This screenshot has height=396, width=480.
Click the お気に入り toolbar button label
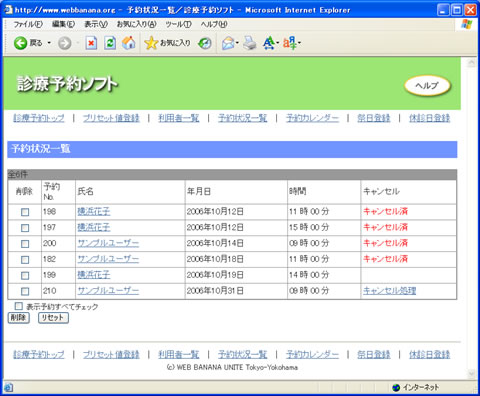tap(175, 43)
